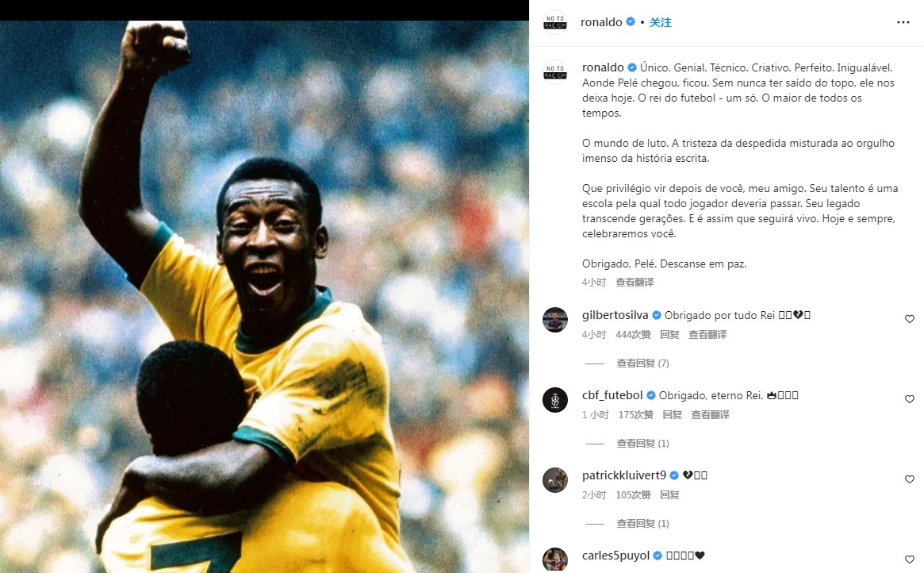Open the ronaldo username link in header
This screenshot has width=924, height=573.
click(601, 22)
